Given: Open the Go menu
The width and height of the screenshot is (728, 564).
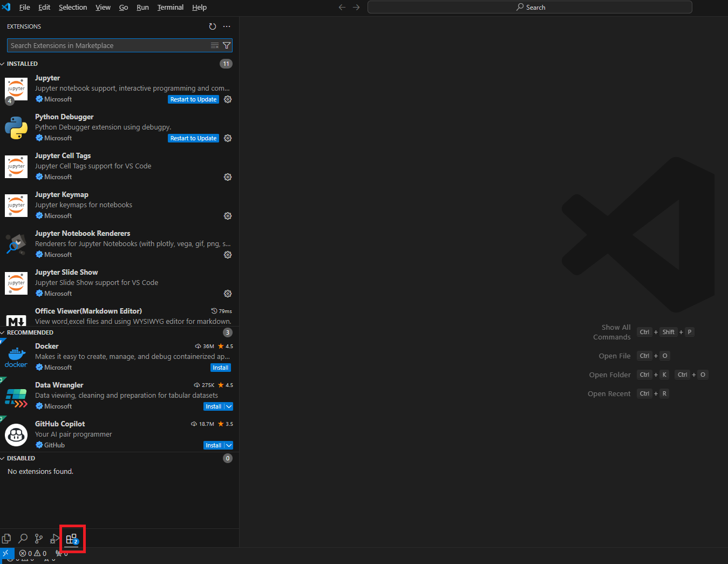Looking at the screenshot, I should pos(124,7).
